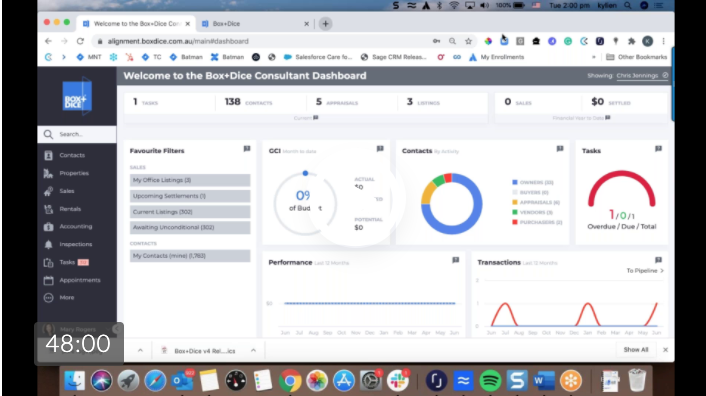
Task: Click the red Tasks gauge
Action: tap(622, 189)
